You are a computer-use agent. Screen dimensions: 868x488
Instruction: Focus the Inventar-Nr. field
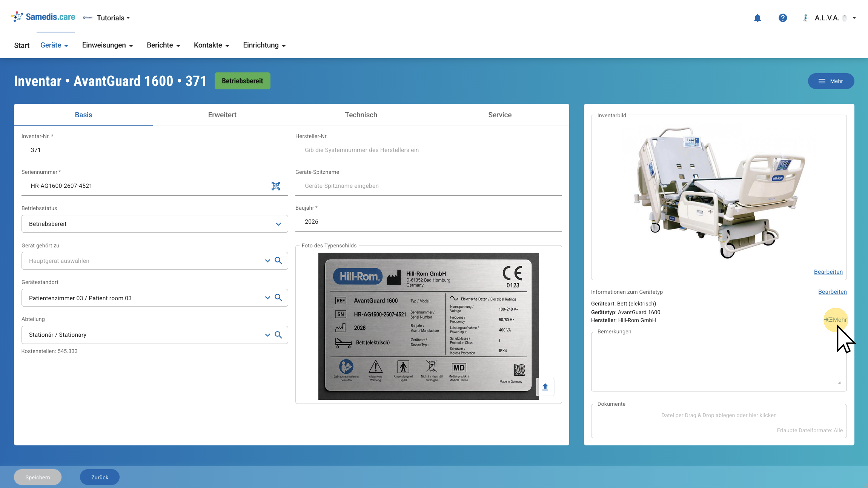coord(155,150)
